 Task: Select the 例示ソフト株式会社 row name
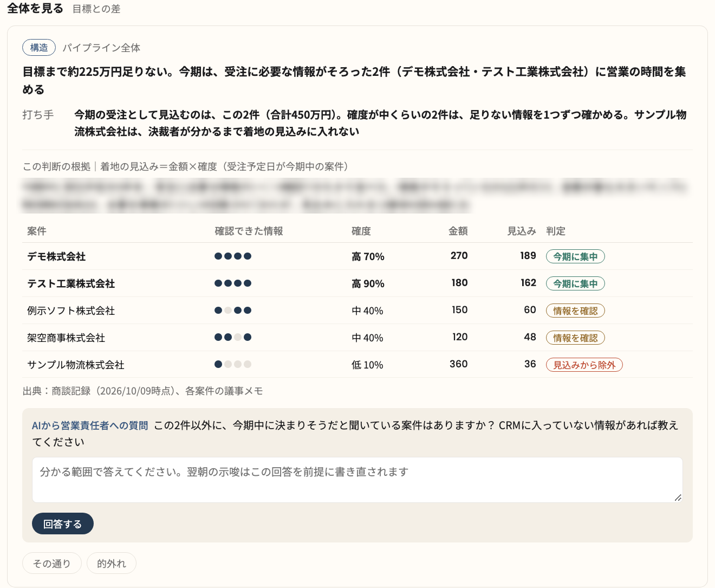click(x=71, y=311)
